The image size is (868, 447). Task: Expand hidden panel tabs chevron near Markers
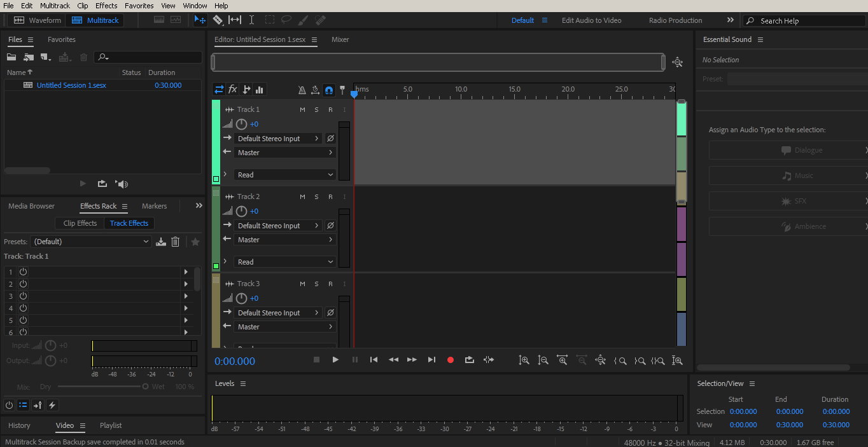199,205
